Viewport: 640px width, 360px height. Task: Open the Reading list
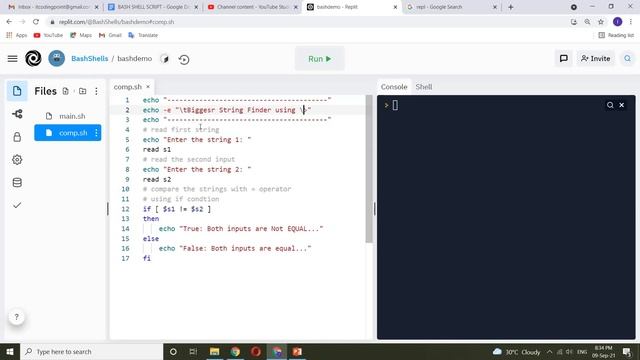click(616, 35)
